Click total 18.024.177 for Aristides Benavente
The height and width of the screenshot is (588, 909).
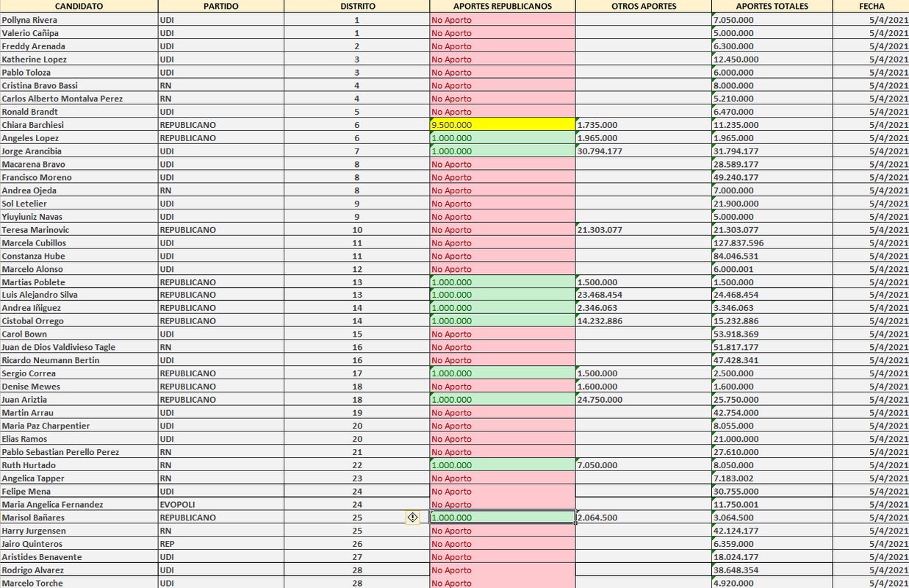[772, 557]
